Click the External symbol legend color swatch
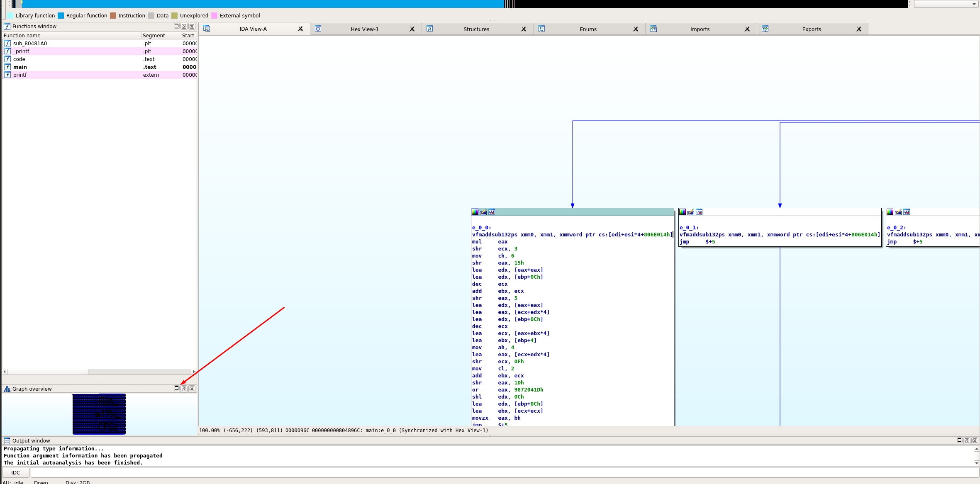The image size is (980, 484). (214, 16)
